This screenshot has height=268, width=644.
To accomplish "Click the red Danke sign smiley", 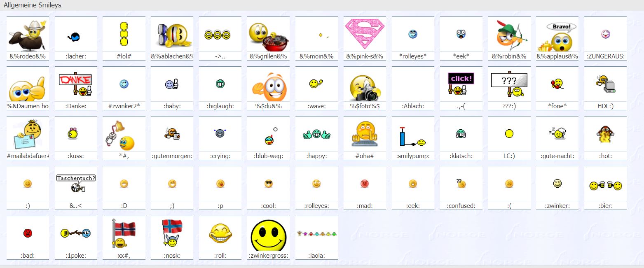I will pos(75,85).
